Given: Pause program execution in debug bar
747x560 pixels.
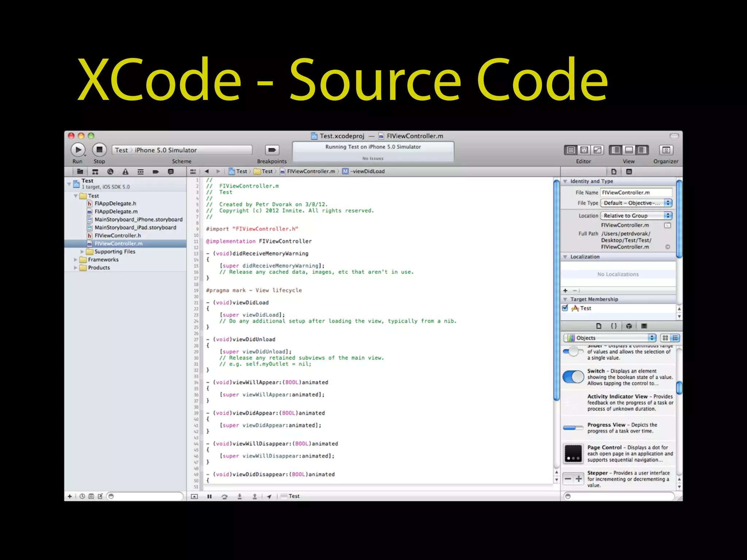Looking at the screenshot, I should (x=209, y=496).
